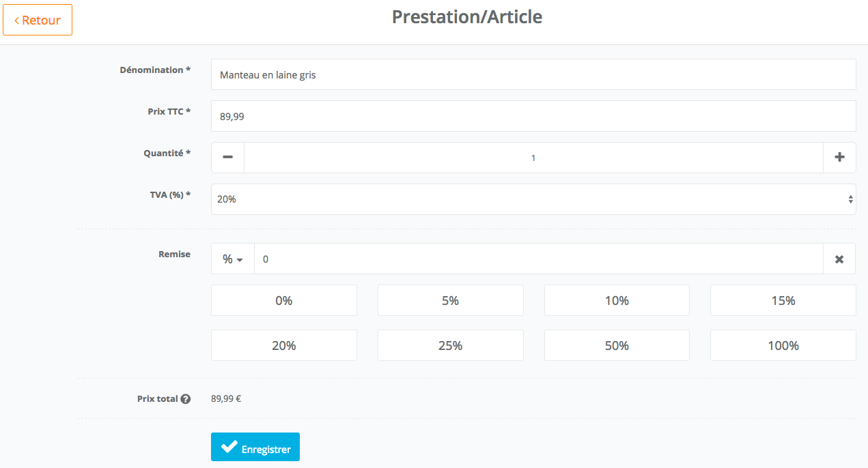The height and width of the screenshot is (468, 868).
Task: Click the quantity value field
Action: pyautogui.click(x=533, y=158)
